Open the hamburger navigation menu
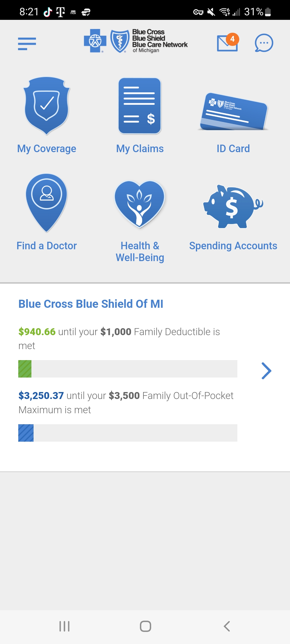This screenshot has width=290, height=644. pyautogui.click(x=27, y=43)
